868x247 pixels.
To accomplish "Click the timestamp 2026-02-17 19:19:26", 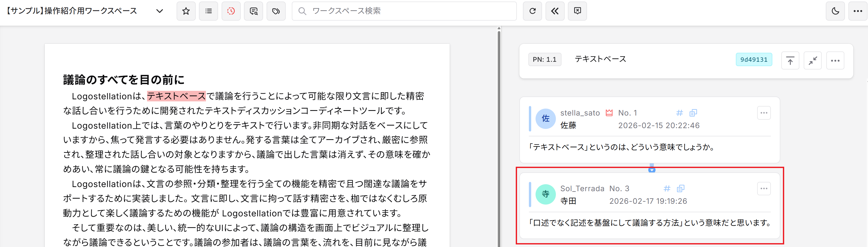I will (648, 201).
